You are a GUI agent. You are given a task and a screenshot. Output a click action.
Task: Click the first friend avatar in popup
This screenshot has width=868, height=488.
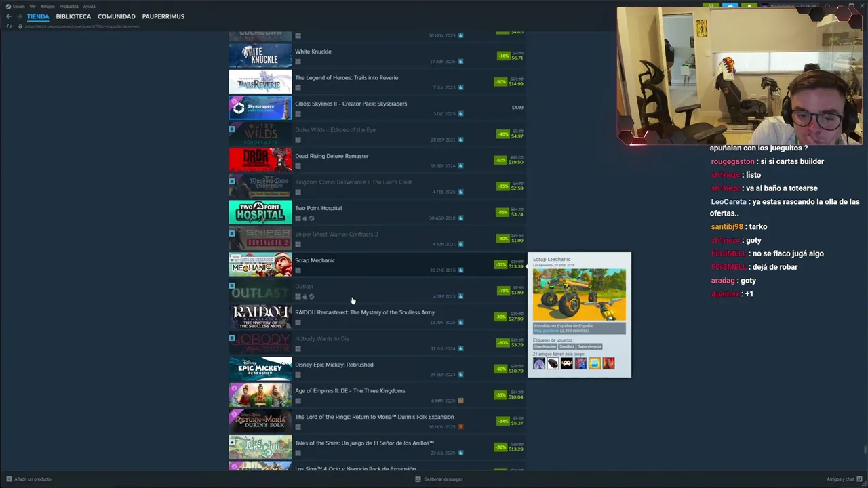pos(539,363)
